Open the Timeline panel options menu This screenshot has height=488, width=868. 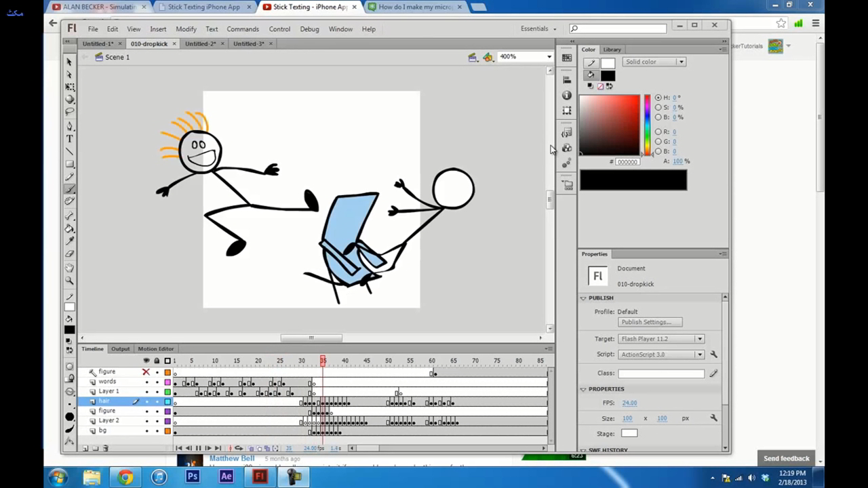[549, 349]
